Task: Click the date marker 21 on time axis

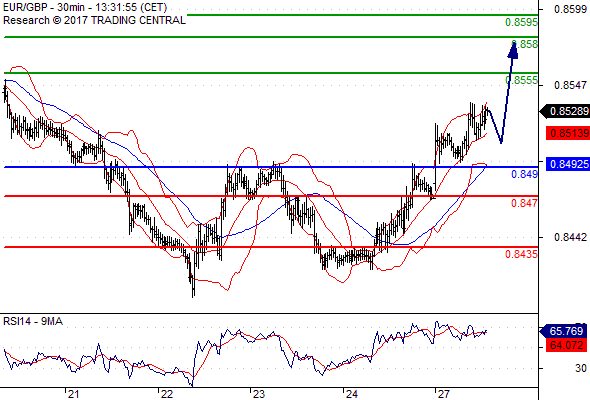Action: pos(73,394)
